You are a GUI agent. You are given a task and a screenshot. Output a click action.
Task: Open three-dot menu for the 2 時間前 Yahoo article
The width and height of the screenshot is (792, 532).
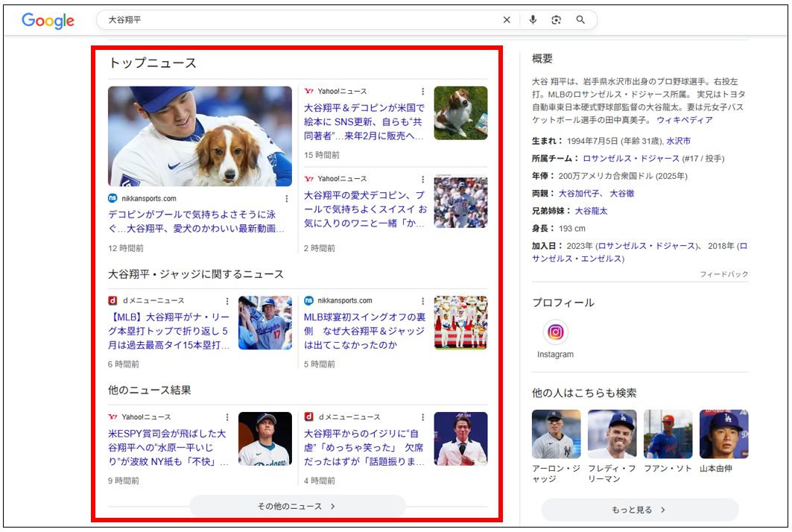[x=422, y=180]
